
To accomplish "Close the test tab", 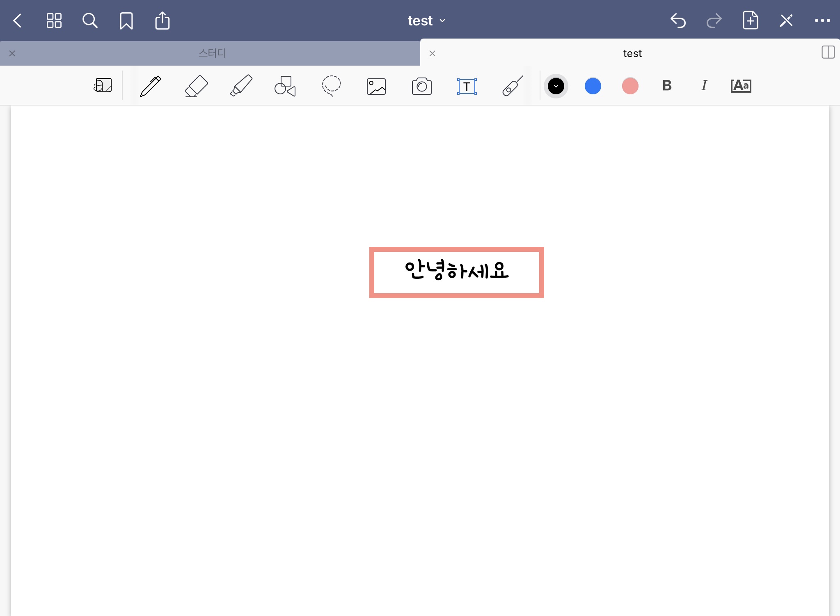I will point(432,53).
